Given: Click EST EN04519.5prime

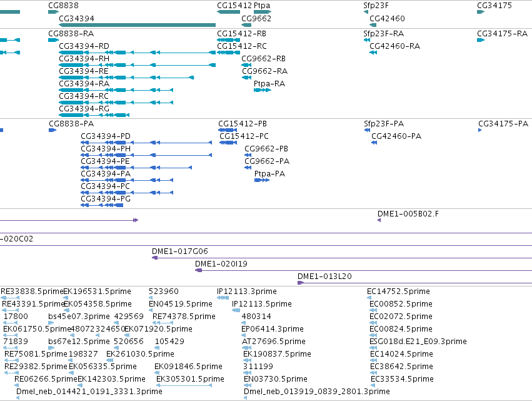Looking at the screenshot, I should (181, 304).
